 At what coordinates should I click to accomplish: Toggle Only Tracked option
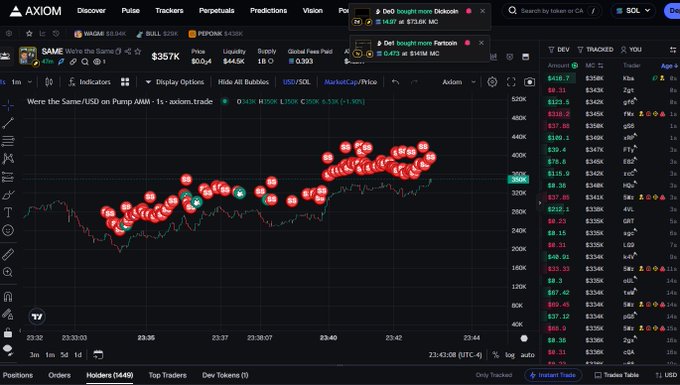pos(494,375)
